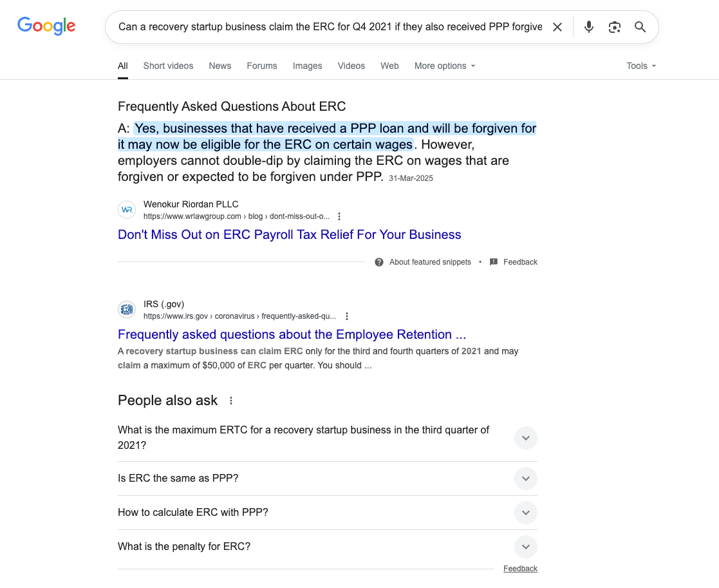Open 'Don't Miss Out on ERC Payroll Tax Relief' link
The width and height of the screenshot is (719, 588).
click(x=290, y=235)
